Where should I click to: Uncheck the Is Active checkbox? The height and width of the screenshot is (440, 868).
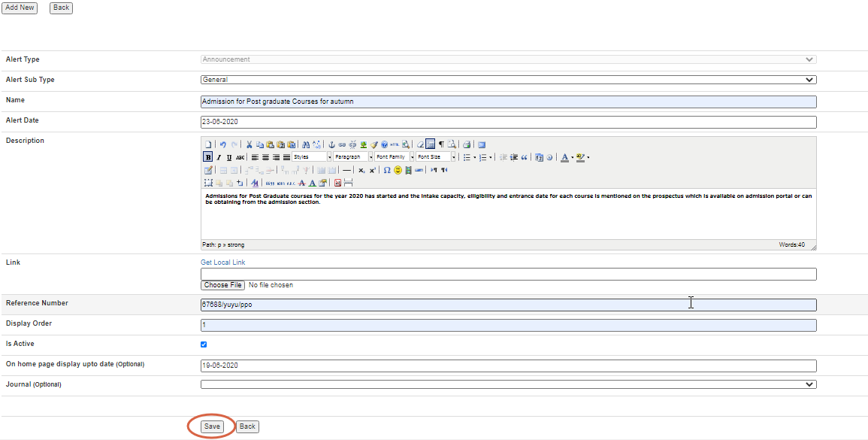tap(204, 344)
